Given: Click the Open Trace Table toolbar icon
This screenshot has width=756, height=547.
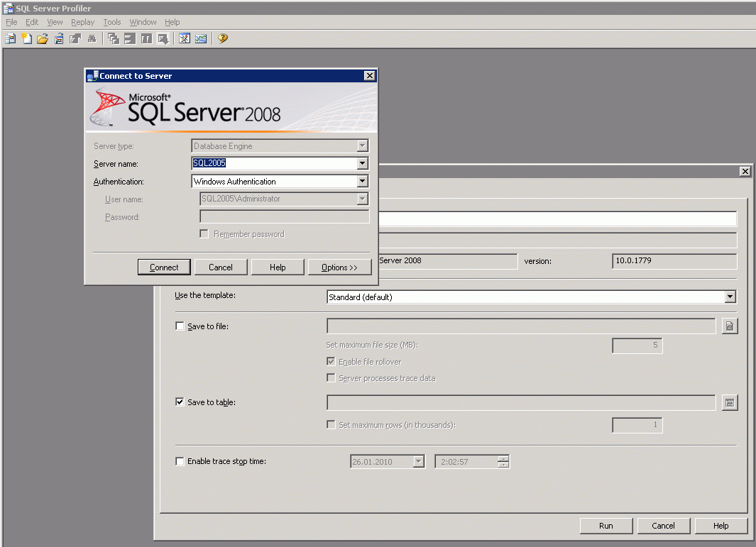Looking at the screenshot, I should coord(59,38).
